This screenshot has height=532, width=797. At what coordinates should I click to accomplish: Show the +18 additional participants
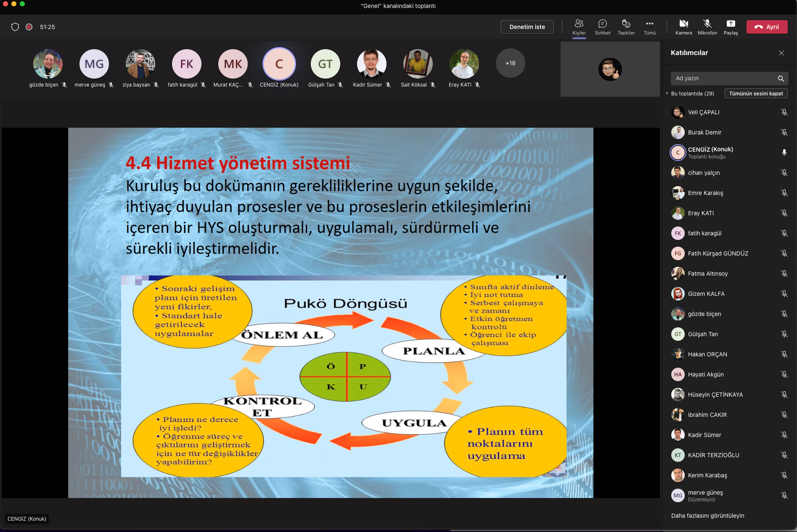click(510, 63)
